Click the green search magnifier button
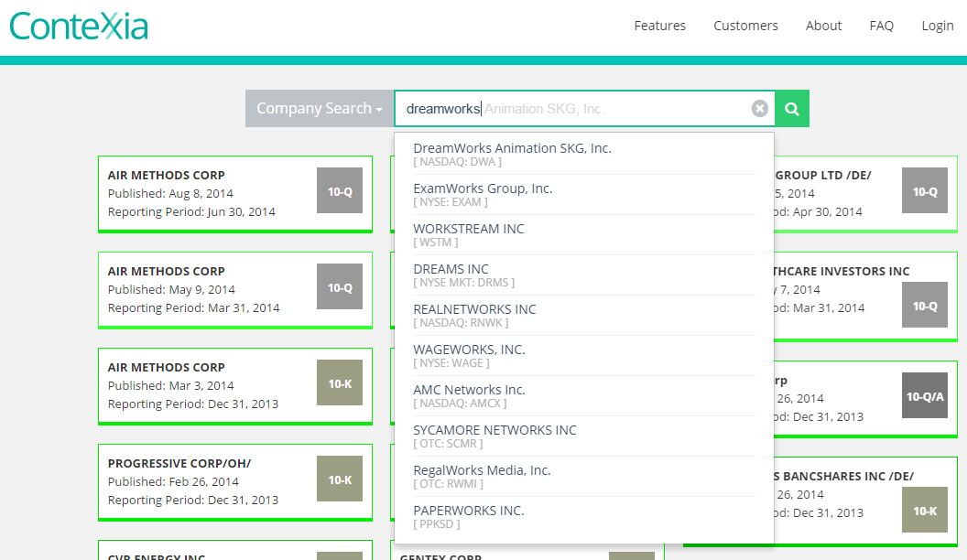This screenshot has width=967, height=560. coord(792,109)
